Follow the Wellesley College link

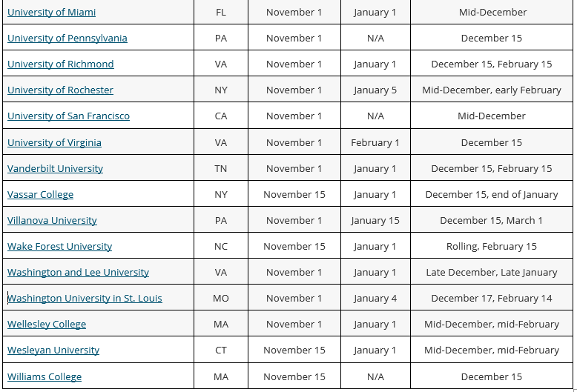coord(47,325)
